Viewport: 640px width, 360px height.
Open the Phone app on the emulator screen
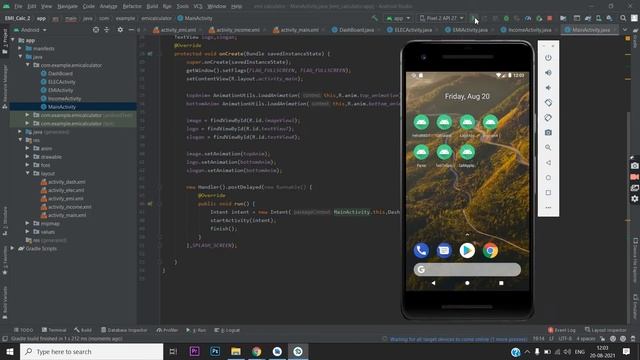tap(421, 250)
